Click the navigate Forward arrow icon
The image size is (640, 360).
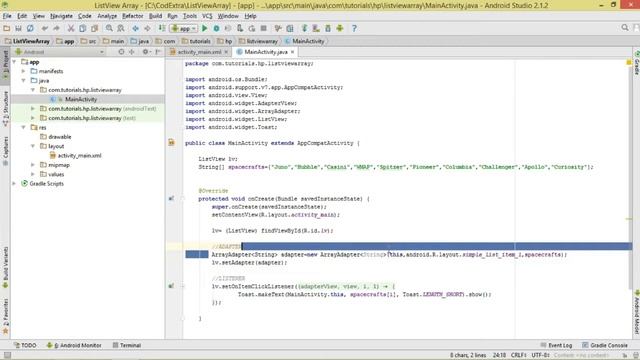(147, 28)
